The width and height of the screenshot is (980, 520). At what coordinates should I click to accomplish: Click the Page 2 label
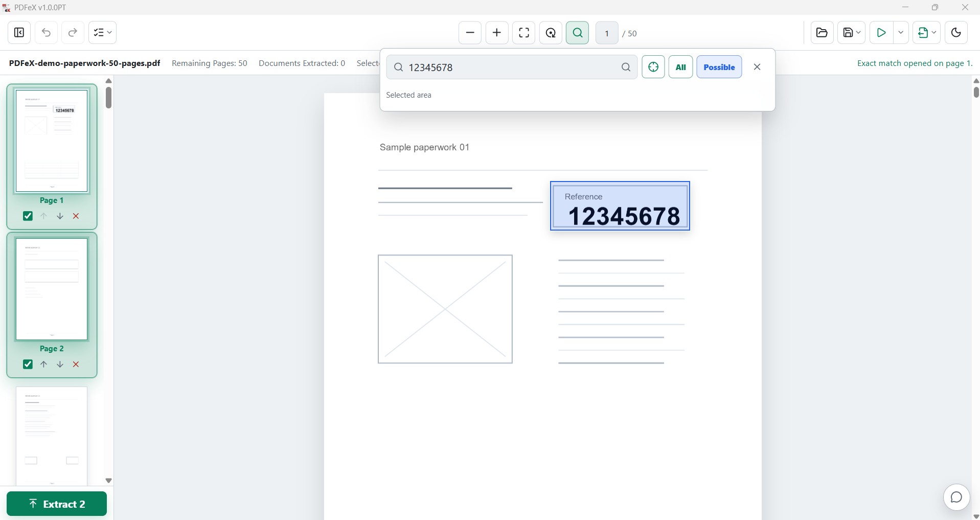click(x=52, y=349)
